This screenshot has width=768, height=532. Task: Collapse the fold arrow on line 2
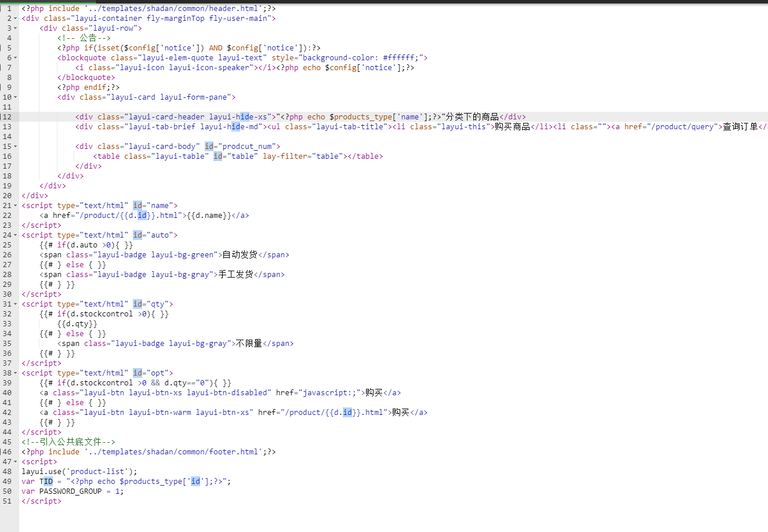point(16,19)
